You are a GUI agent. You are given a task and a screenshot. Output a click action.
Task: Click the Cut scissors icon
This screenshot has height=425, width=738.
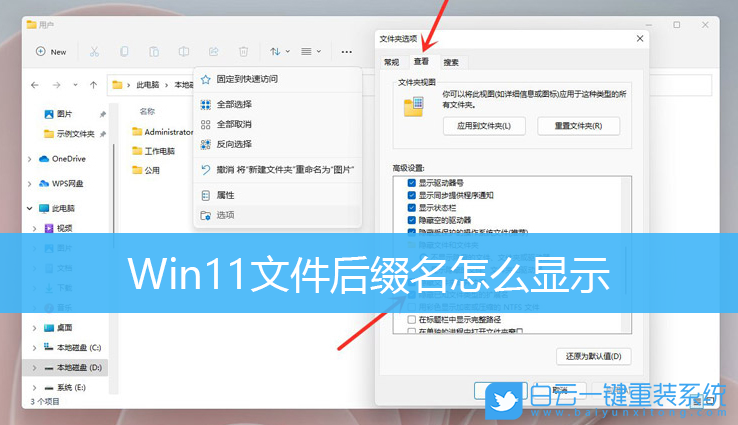(x=94, y=52)
